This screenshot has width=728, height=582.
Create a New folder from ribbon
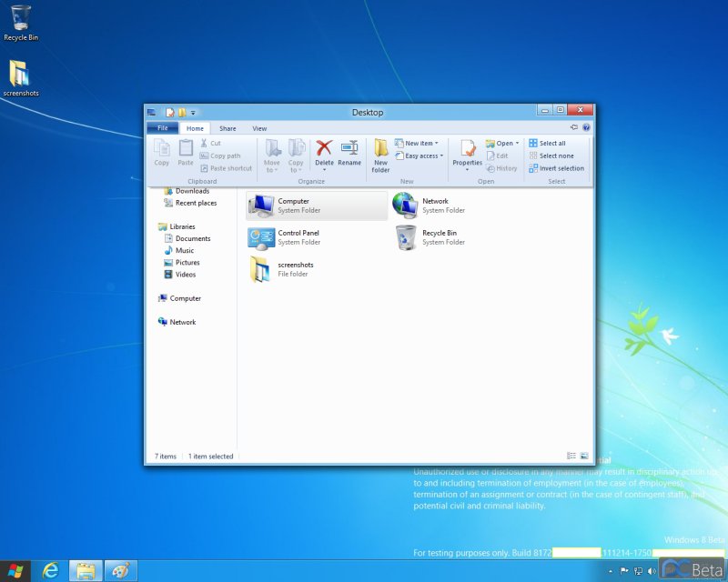380,153
